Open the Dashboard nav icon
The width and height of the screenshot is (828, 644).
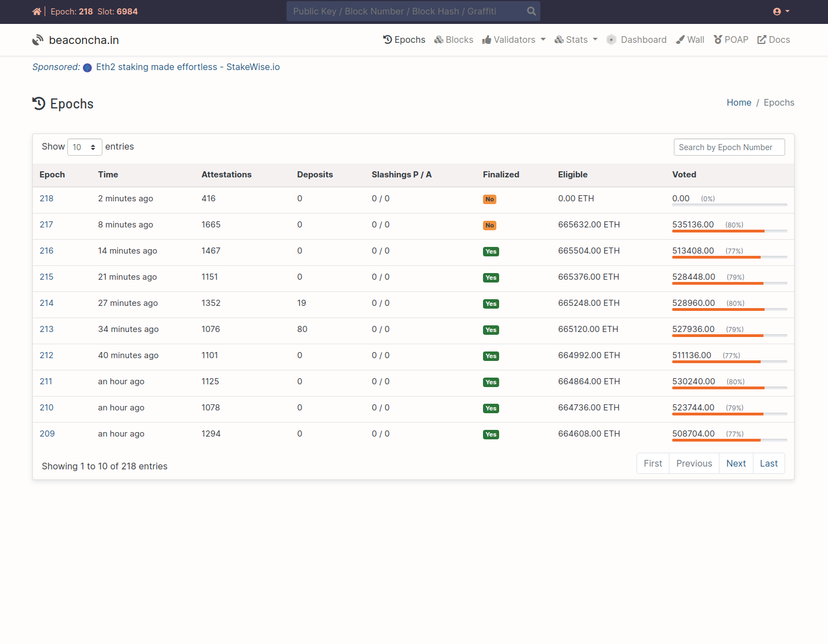611,39
